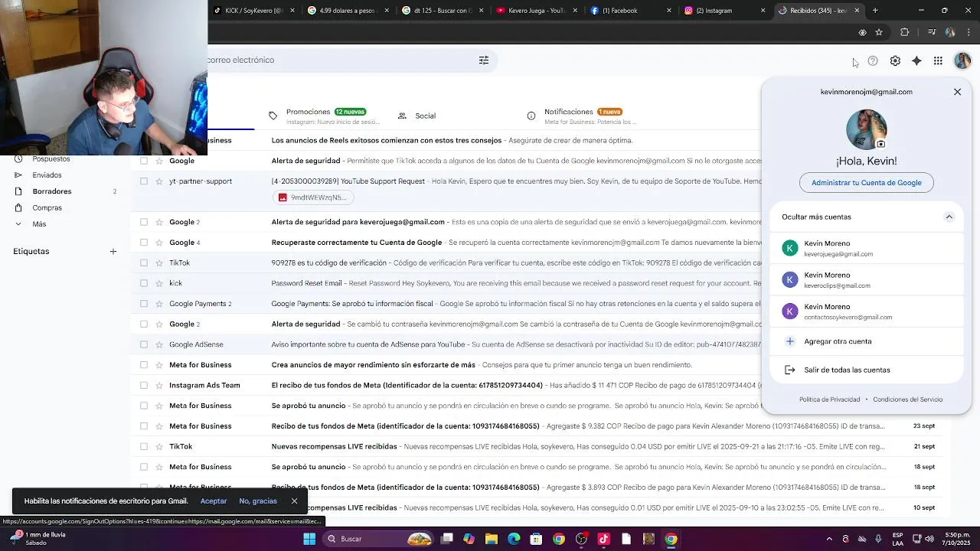Select checkbox for kick Password Reset email
Screen dimensions: 980x551
coord(143,283)
